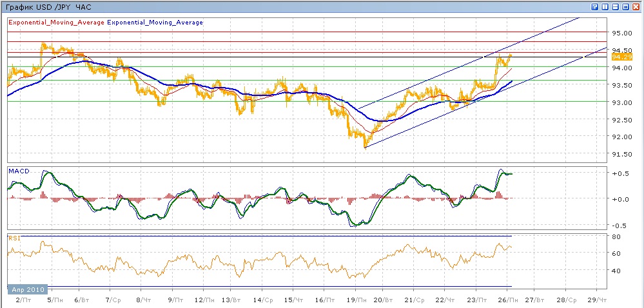The image size is (644, 308).
Task: Click the Апр 2010 month label
Action: click(28, 290)
